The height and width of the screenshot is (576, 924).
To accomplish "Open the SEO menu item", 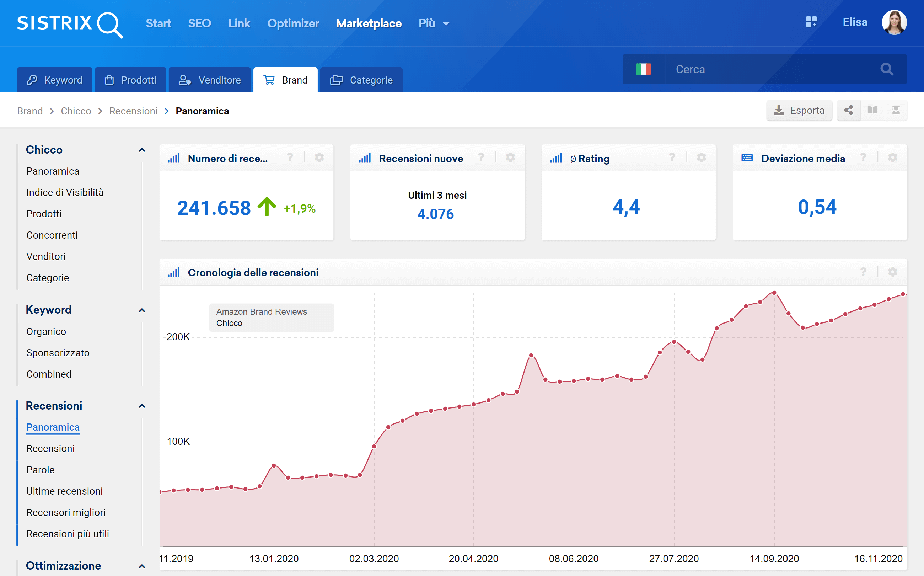I will (199, 23).
